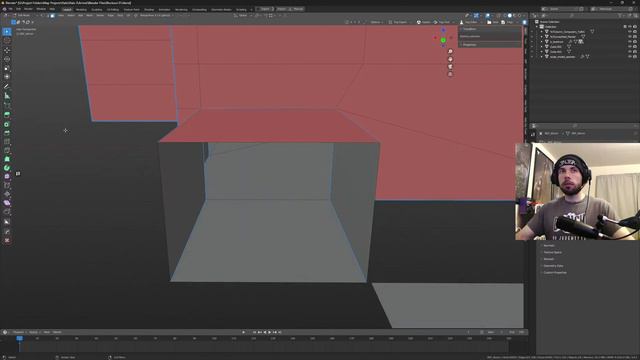Select the Poly Build tool

pos(7,159)
